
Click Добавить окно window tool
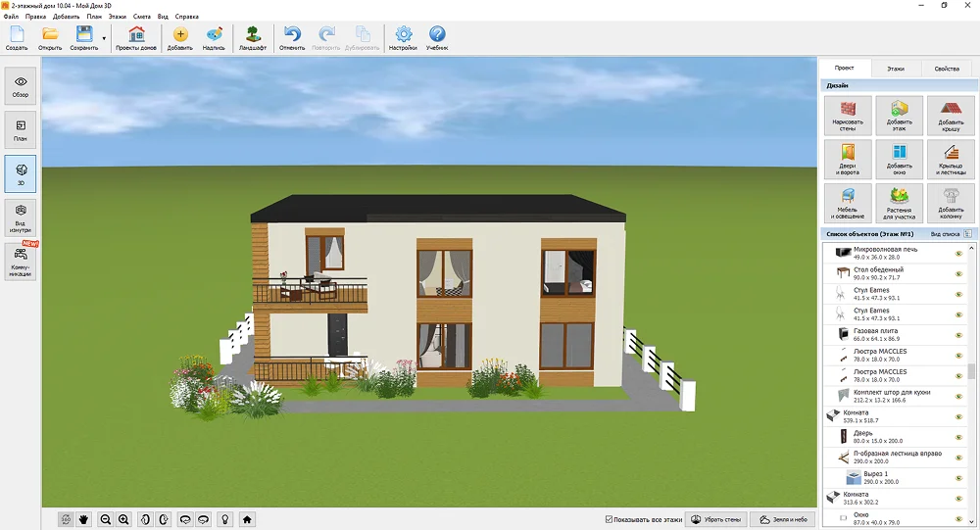coord(899,160)
